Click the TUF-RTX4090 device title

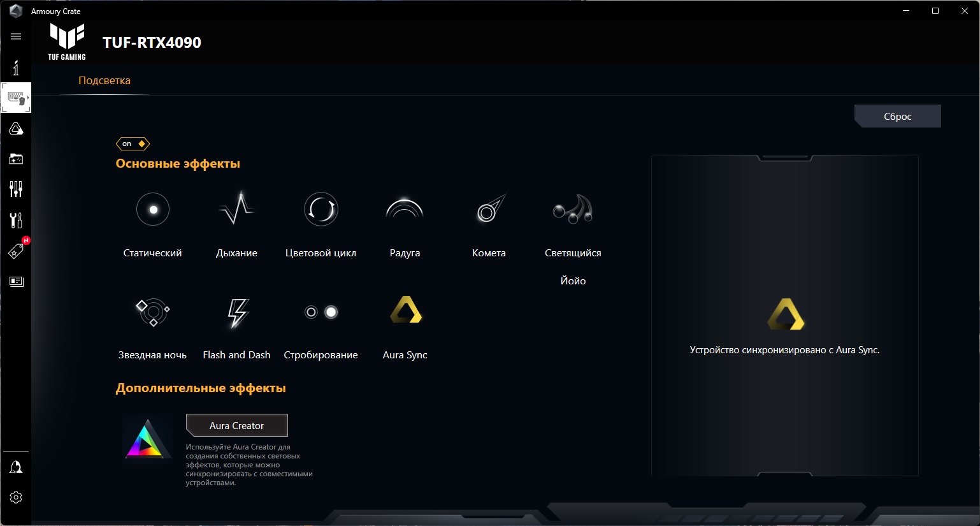click(152, 42)
